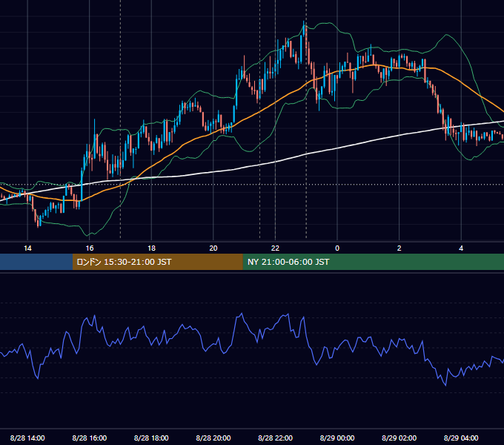This screenshot has width=504, height=445.
Task: Click hour label 2 on price chart axis
Action: pyautogui.click(x=399, y=248)
